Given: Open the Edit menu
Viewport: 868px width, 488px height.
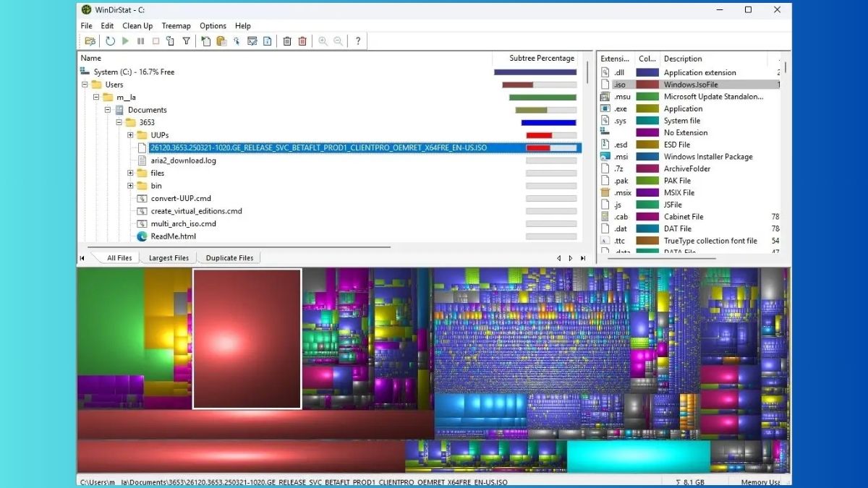Looking at the screenshot, I should tap(107, 26).
